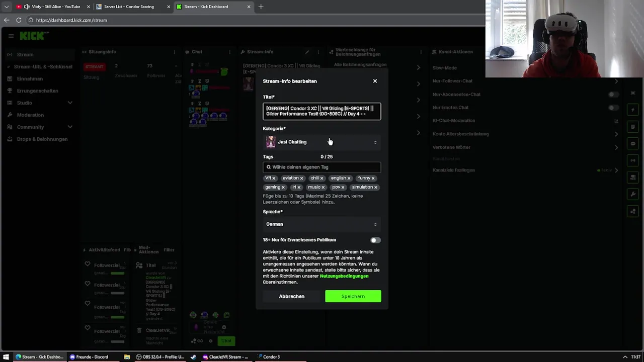This screenshot has width=644, height=362.
Task: Expand Kanalziele festlegen settings
Action: coord(616,170)
